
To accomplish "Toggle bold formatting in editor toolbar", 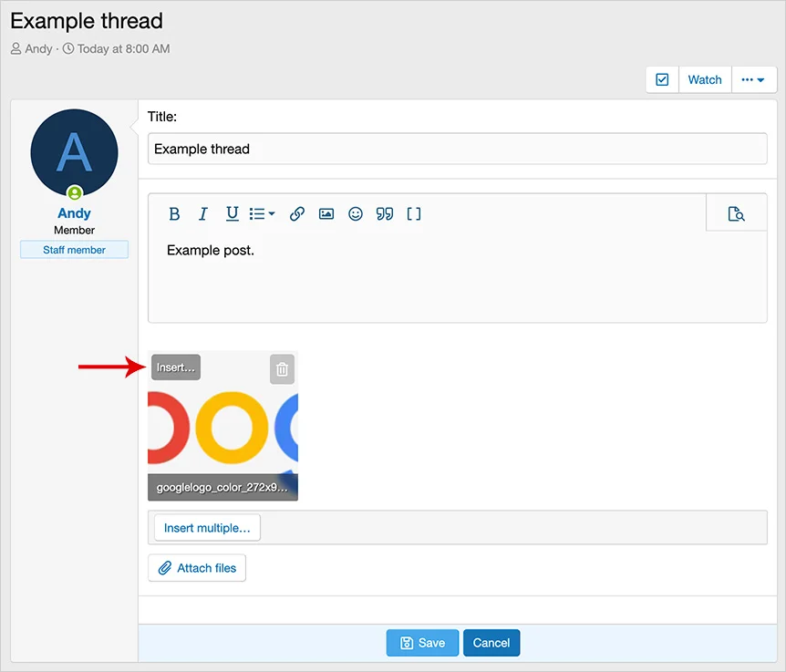I will click(x=174, y=214).
